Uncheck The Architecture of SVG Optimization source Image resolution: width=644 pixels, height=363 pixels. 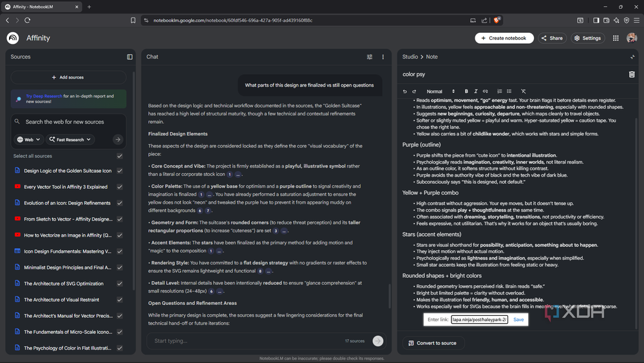(x=120, y=284)
